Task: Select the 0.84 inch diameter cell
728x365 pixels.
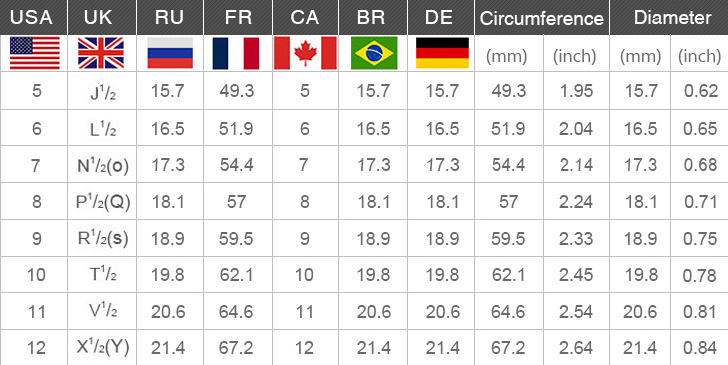Action: (700, 347)
